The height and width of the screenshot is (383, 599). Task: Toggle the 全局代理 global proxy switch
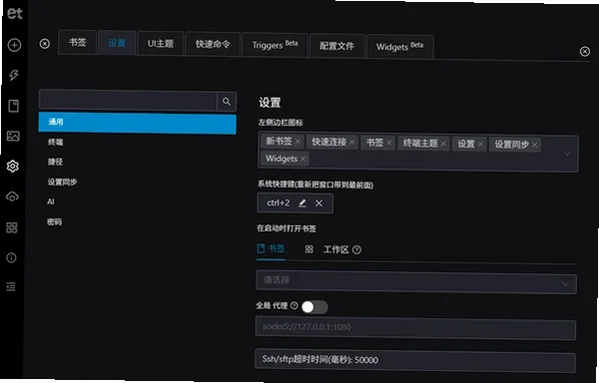point(314,307)
